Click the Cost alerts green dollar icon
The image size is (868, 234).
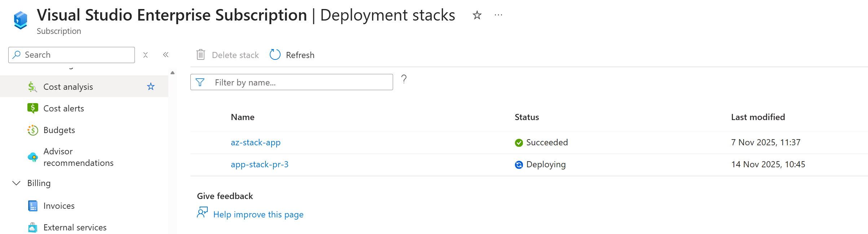tap(33, 108)
